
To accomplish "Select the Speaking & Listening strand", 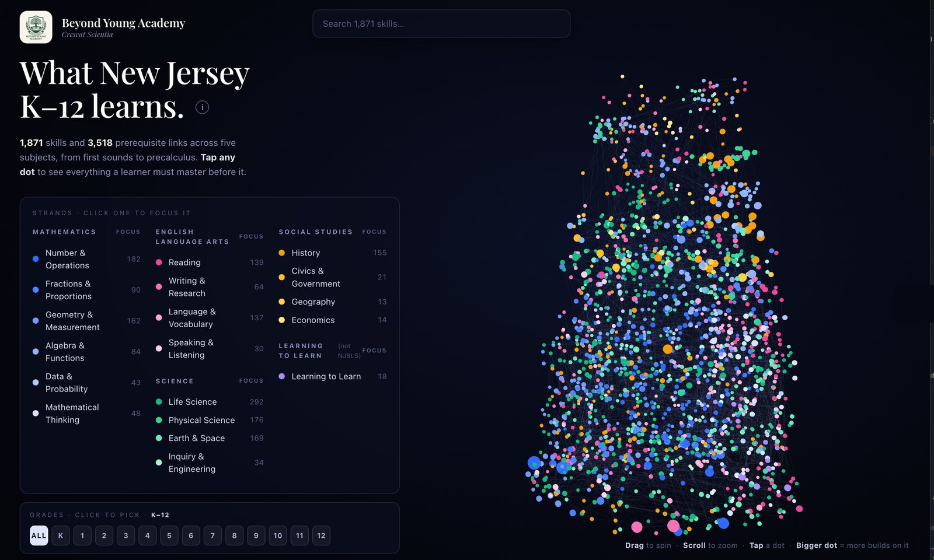I will (210, 349).
